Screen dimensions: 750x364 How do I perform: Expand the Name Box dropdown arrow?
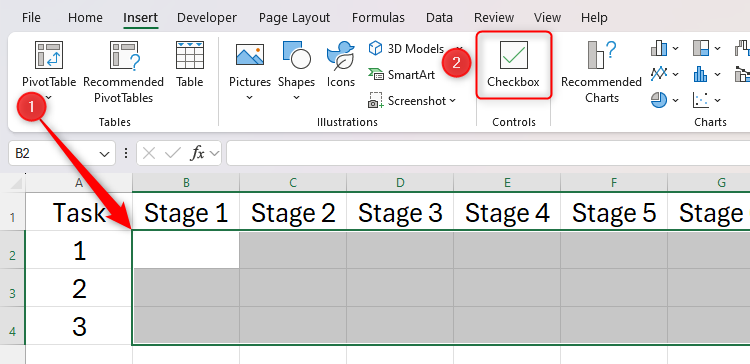(104, 154)
